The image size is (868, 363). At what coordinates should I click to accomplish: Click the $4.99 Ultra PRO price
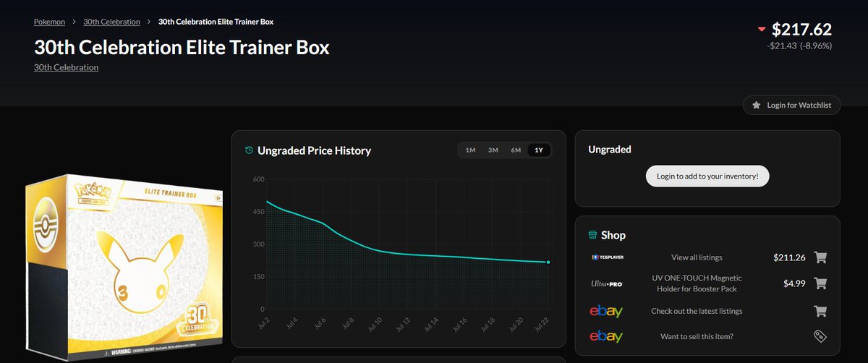point(794,283)
